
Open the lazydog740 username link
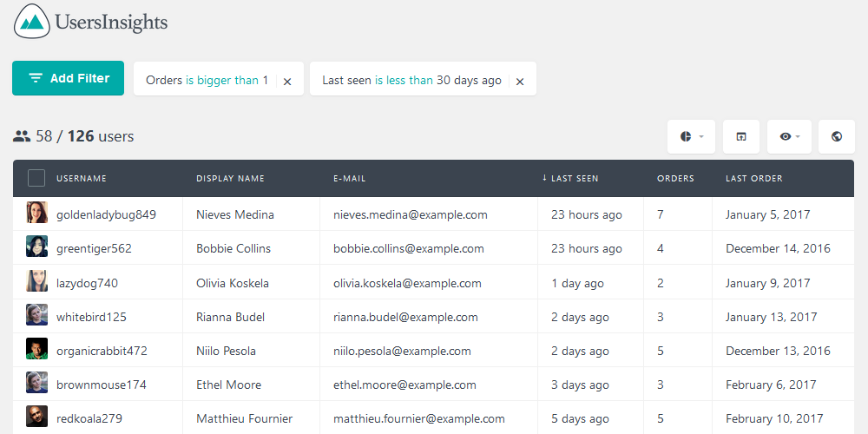click(87, 283)
